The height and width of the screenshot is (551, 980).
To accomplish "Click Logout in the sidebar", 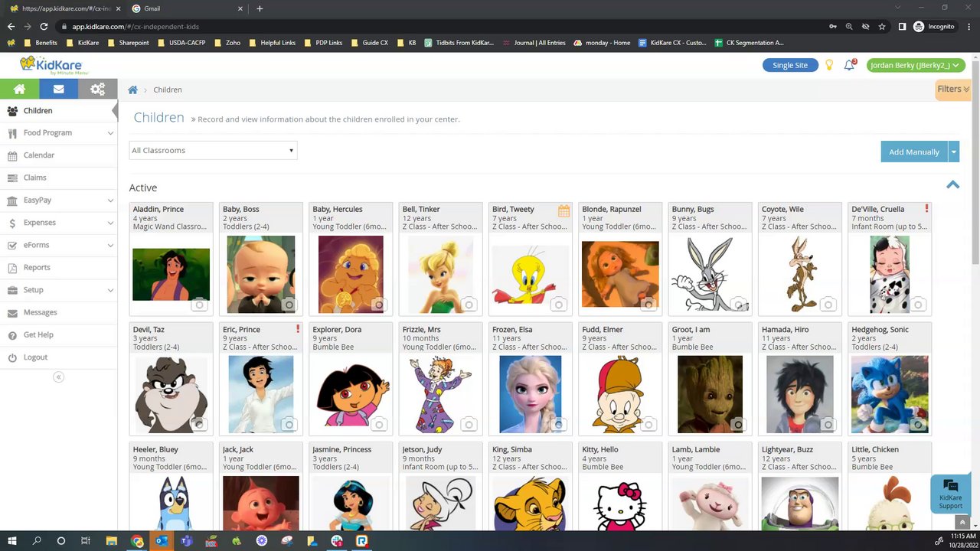I will click(58, 357).
